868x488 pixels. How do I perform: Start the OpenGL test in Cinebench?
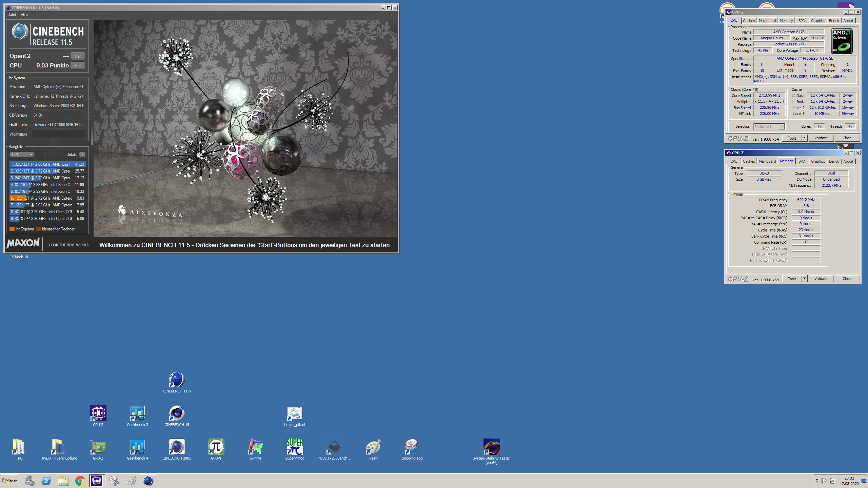click(78, 56)
